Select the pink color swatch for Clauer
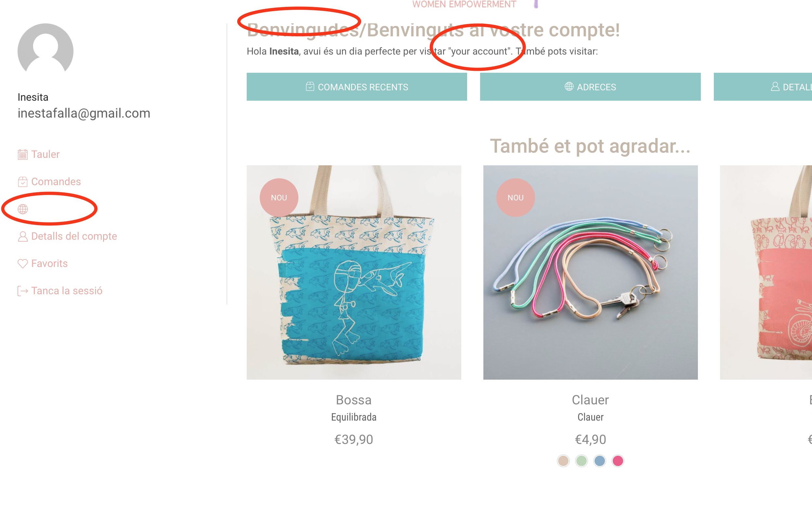Image resolution: width=812 pixels, height=506 pixels. click(618, 461)
